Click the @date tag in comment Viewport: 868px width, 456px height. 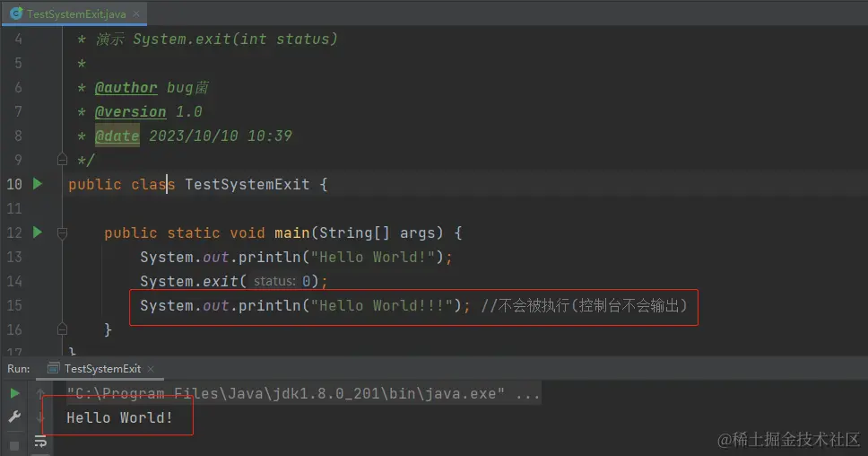(x=117, y=136)
